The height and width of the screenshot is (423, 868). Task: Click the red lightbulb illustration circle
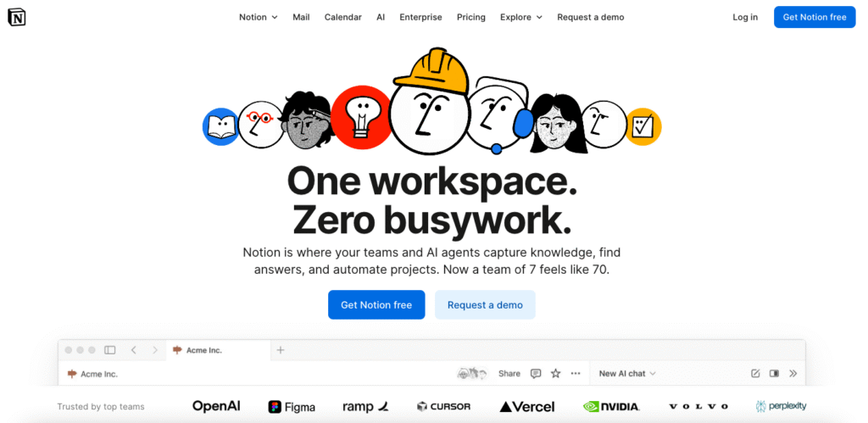pos(361,117)
